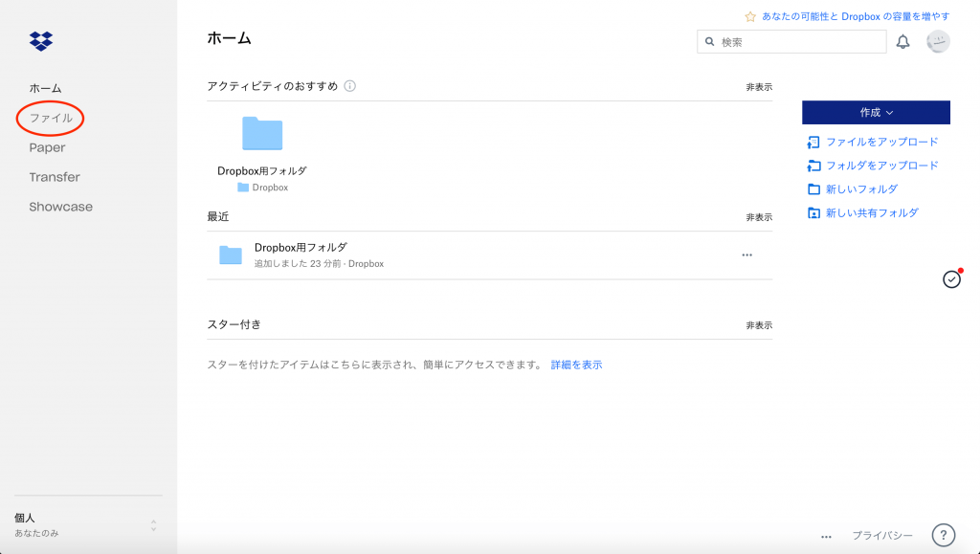Open the Dropbox用フォルダ name in 最近 list
The image size is (980, 554).
pyautogui.click(x=301, y=247)
